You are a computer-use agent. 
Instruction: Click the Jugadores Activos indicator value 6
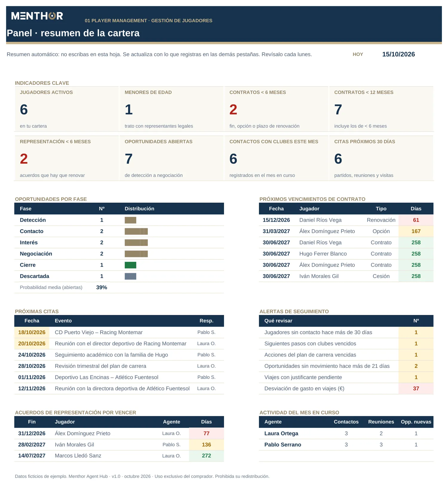tap(24, 110)
